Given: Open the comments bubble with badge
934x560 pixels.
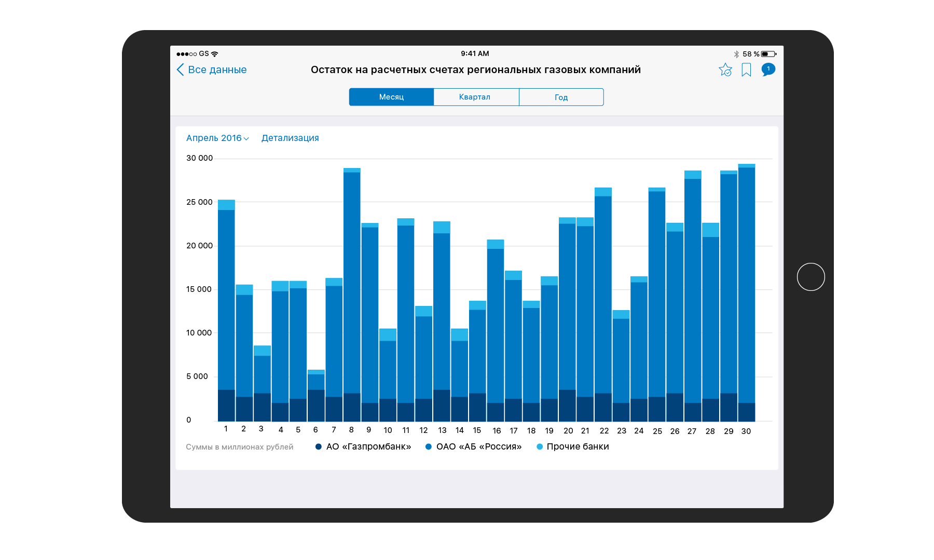Looking at the screenshot, I should point(768,69).
